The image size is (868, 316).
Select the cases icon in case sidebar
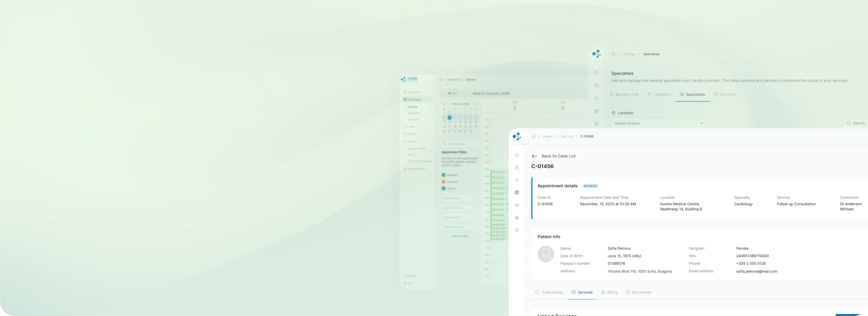pyautogui.click(x=517, y=192)
